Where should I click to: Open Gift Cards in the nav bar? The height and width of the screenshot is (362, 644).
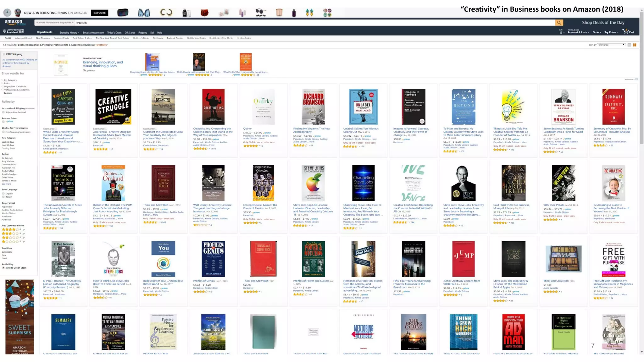[130, 33]
